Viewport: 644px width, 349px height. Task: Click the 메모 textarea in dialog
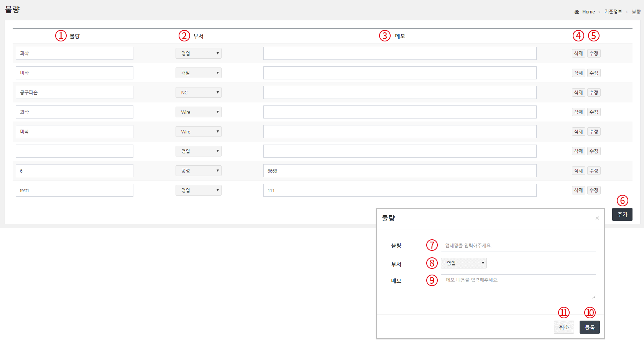click(518, 286)
